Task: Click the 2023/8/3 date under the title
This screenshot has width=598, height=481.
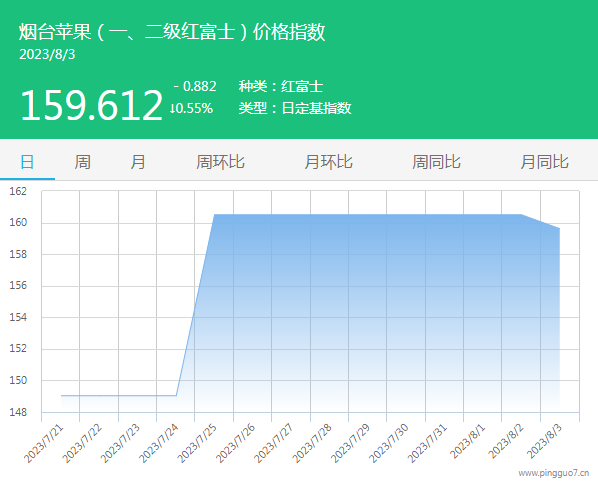Action: [47, 54]
